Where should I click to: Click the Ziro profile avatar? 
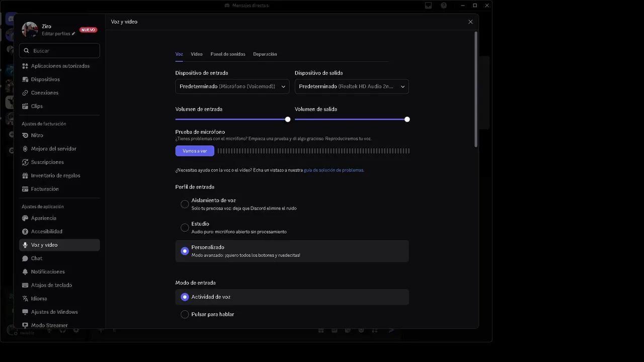point(30,30)
